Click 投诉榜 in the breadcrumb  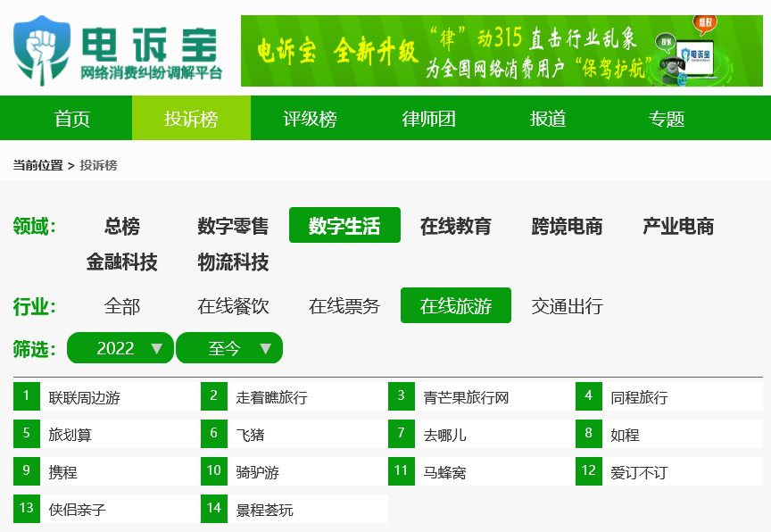(98, 165)
